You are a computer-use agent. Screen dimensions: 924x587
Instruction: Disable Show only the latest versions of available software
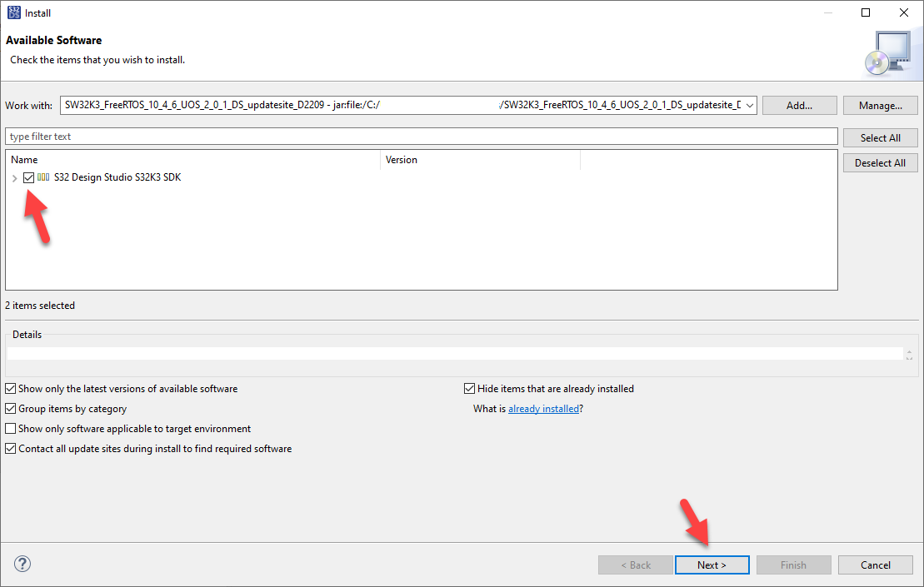10,388
